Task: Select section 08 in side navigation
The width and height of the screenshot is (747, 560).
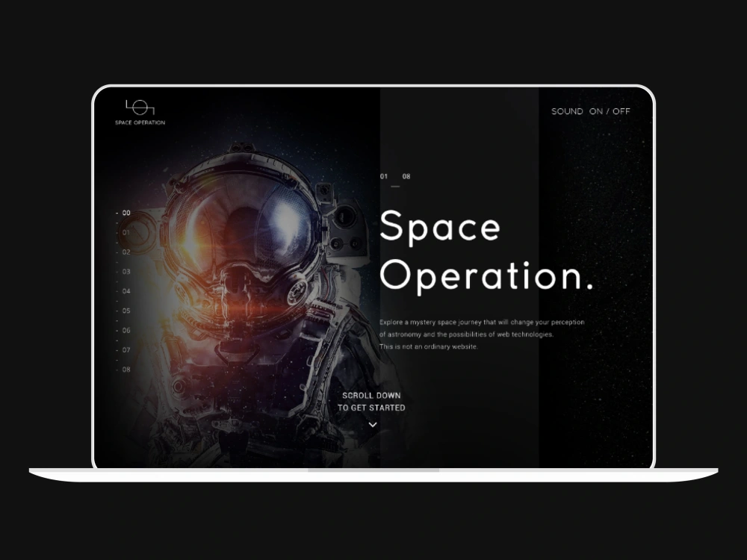Action: click(x=125, y=369)
